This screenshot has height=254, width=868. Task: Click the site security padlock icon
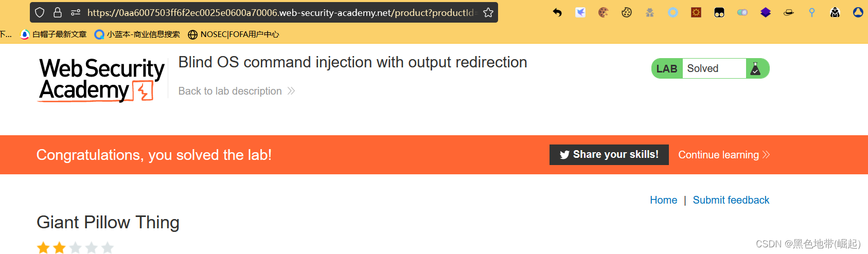pos(58,12)
